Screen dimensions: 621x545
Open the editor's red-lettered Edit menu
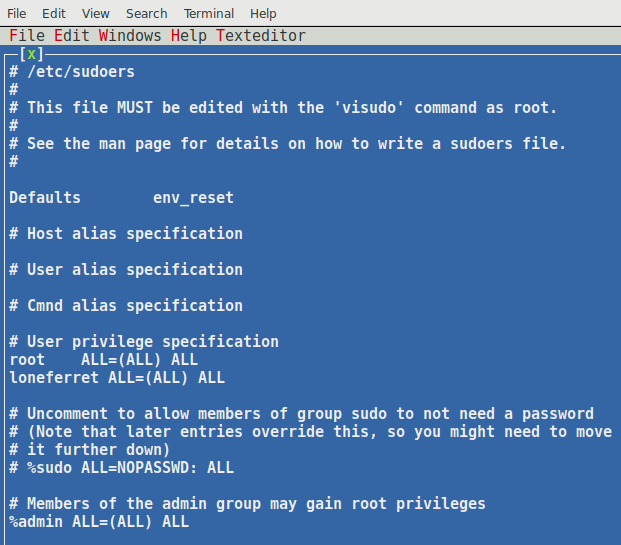pyautogui.click(x=72, y=36)
